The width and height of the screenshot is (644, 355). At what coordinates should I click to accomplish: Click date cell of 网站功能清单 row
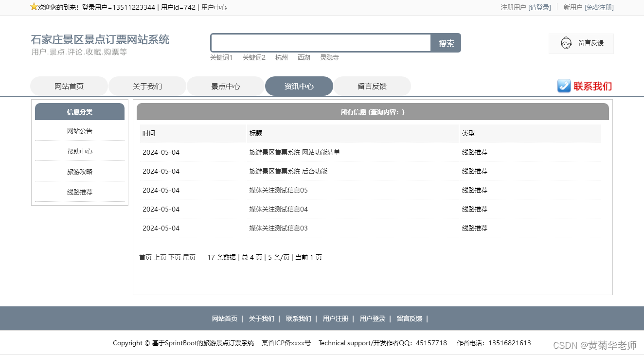[161, 152]
